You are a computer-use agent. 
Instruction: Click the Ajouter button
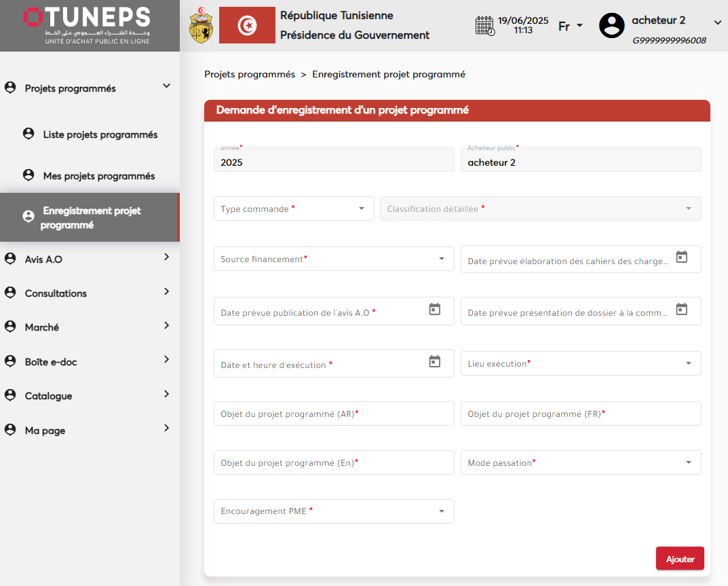pyautogui.click(x=679, y=559)
